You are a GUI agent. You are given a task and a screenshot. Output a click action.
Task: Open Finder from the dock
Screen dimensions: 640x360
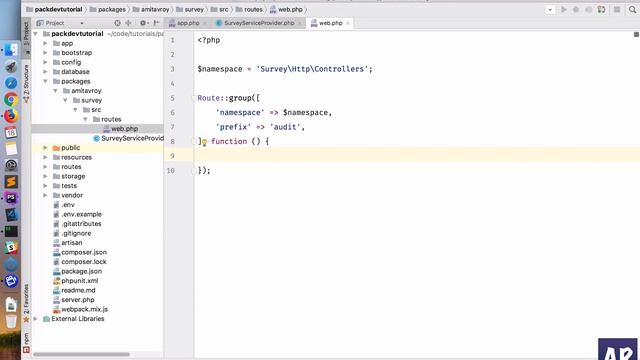point(11,50)
